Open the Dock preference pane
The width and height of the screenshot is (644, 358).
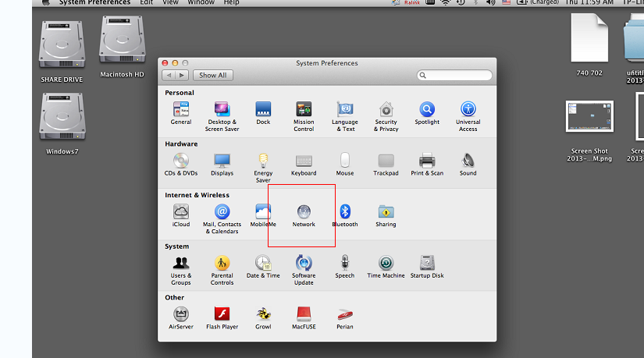(x=263, y=113)
